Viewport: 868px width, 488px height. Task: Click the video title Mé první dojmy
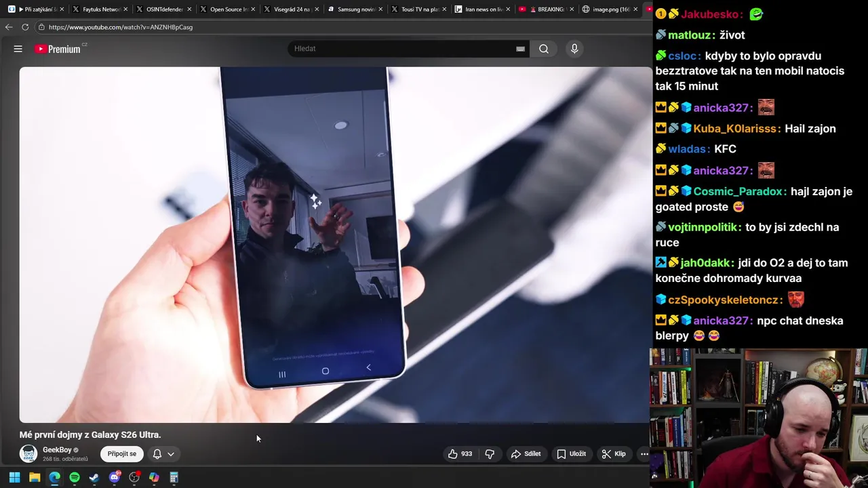(x=90, y=435)
